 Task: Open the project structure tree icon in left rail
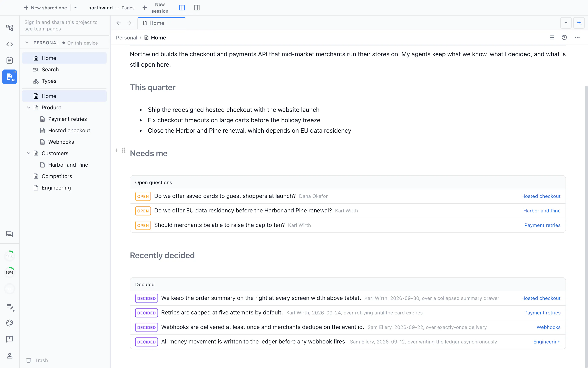[x=9, y=28]
